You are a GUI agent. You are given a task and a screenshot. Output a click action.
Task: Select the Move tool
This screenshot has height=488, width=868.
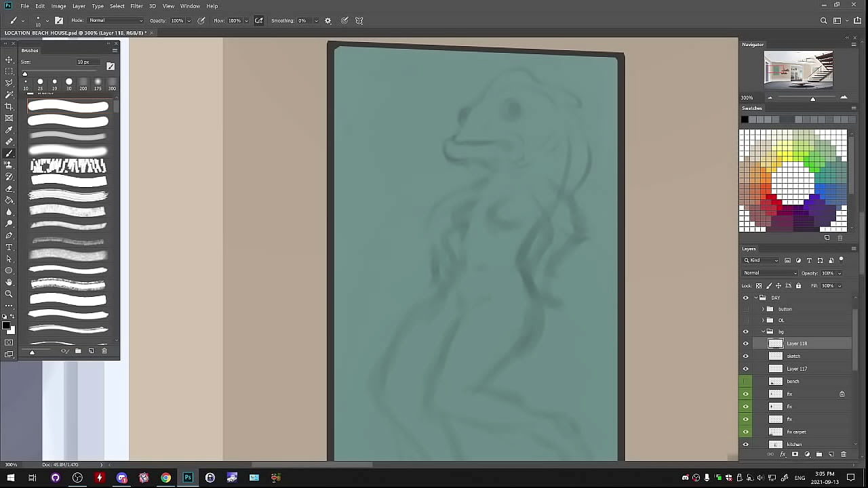coord(9,60)
